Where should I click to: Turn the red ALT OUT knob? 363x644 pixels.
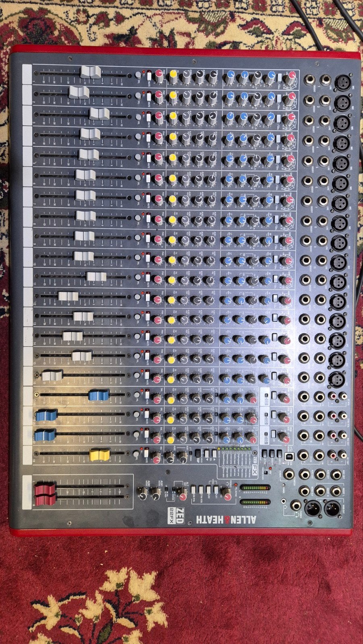tap(182, 496)
